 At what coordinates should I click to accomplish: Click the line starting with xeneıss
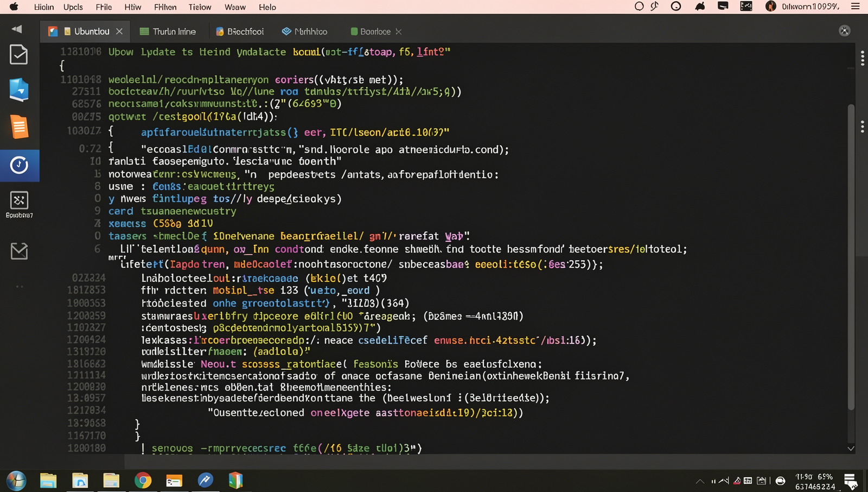[161, 224]
